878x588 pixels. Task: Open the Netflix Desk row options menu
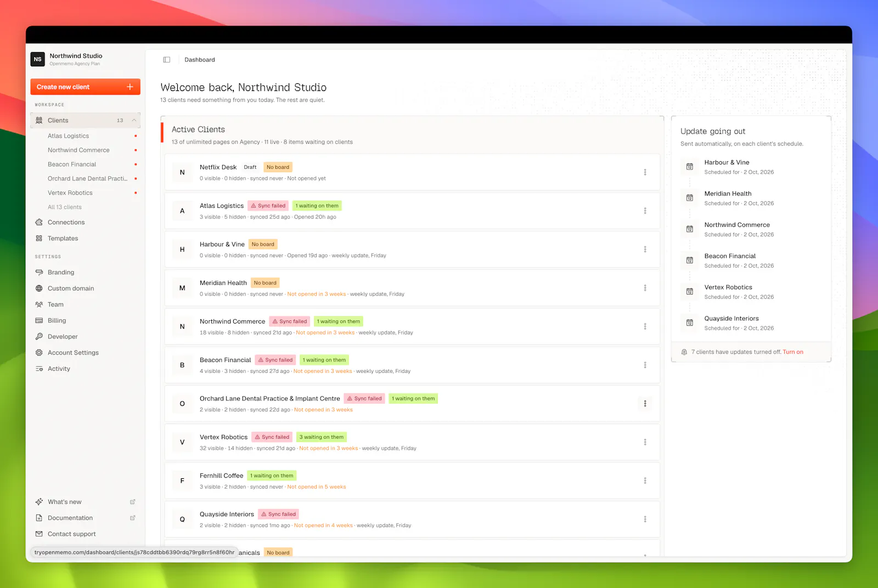[x=645, y=172]
